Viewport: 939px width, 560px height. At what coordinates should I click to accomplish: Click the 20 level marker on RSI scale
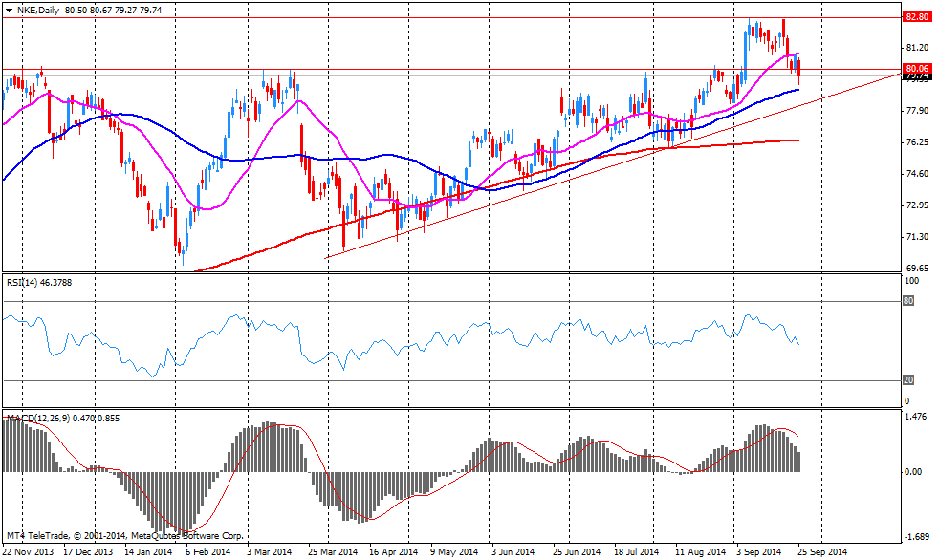(907, 380)
